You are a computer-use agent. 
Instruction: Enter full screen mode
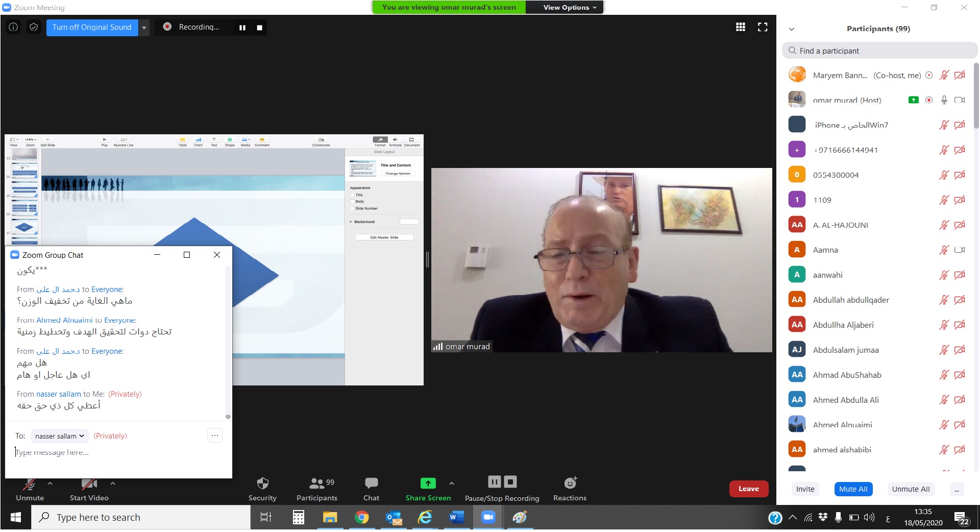[763, 27]
